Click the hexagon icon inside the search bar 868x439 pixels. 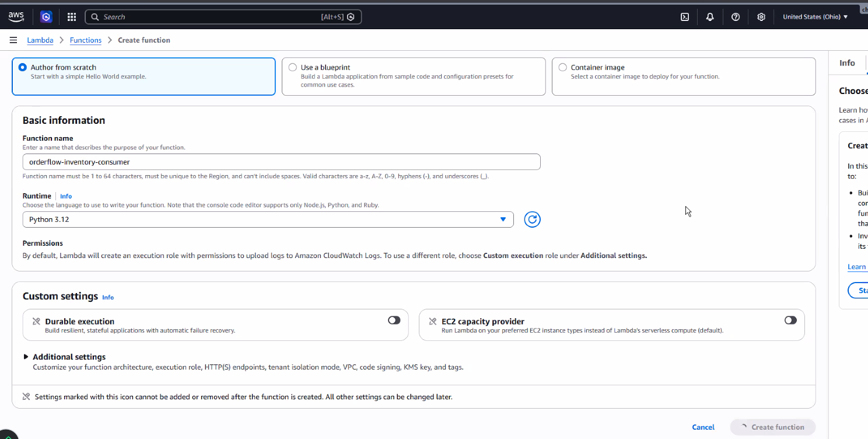351,17
